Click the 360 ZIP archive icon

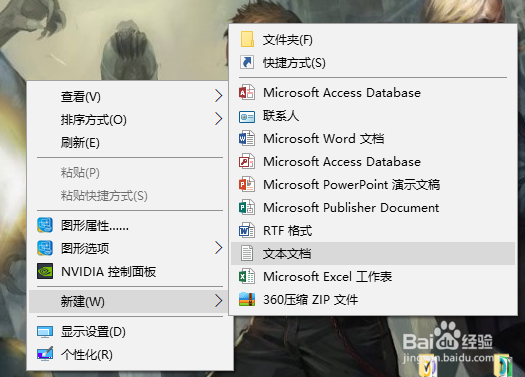click(247, 299)
